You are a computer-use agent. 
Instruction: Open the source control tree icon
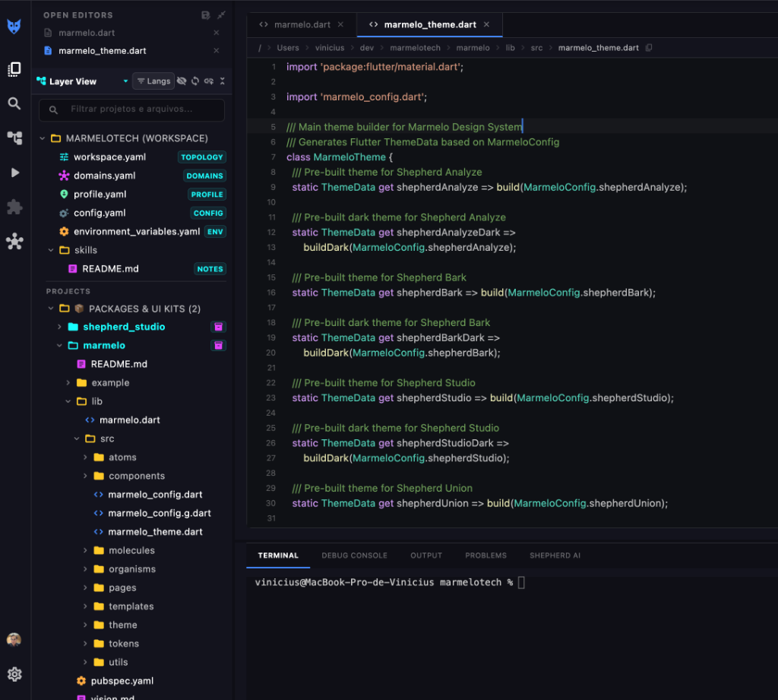pyautogui.click(x=14, y=138)
